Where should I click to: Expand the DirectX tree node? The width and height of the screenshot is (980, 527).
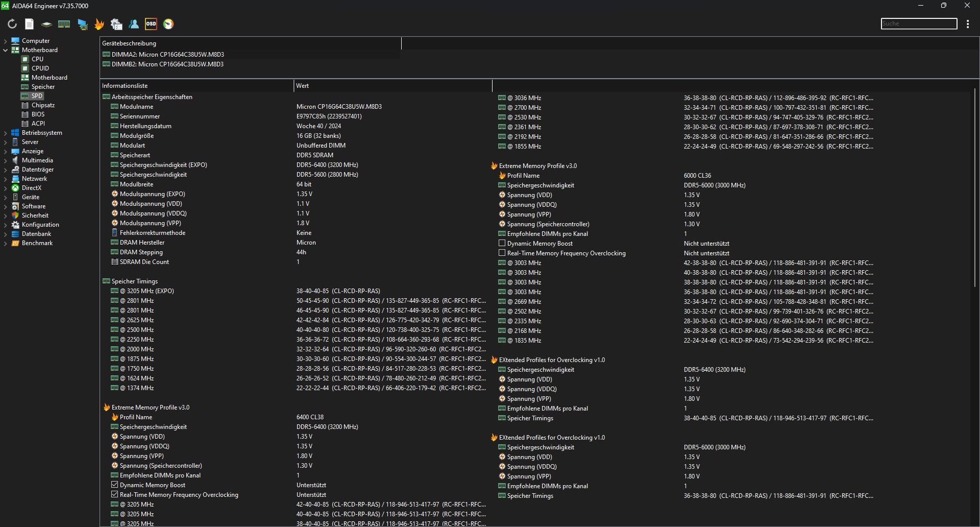[x=6, y=188]
